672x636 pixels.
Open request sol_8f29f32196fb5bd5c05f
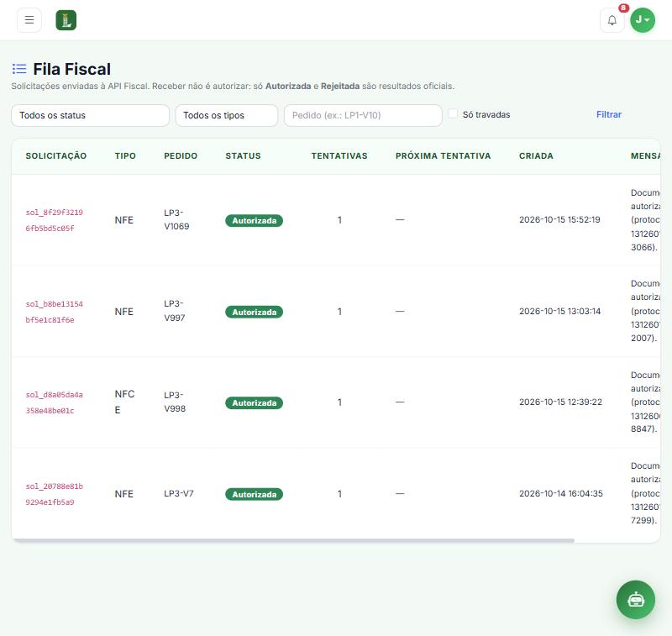(x=54, y=220)
